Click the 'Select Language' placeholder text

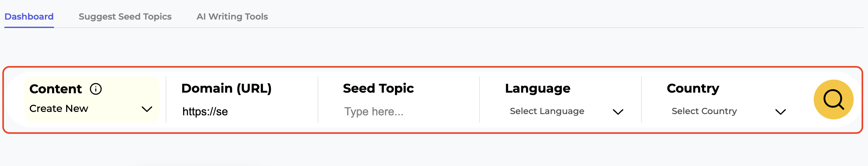pyautogui.click(x=547, y=111)
